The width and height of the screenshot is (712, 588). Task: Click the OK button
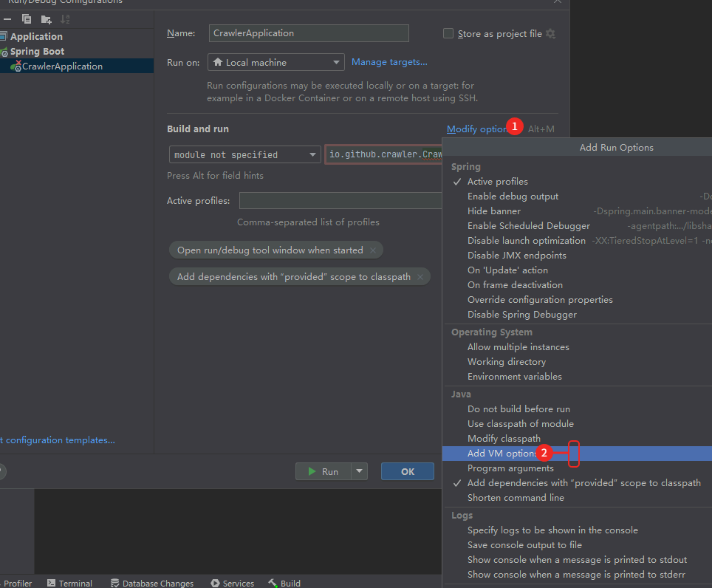pyautogui.click(x=407, y=471)
